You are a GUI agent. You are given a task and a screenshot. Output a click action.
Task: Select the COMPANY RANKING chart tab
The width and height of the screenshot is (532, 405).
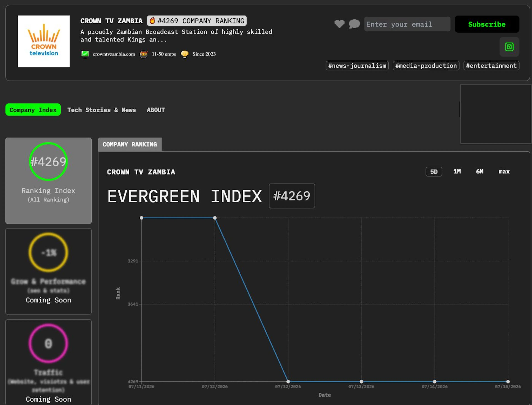coord(130,144)
